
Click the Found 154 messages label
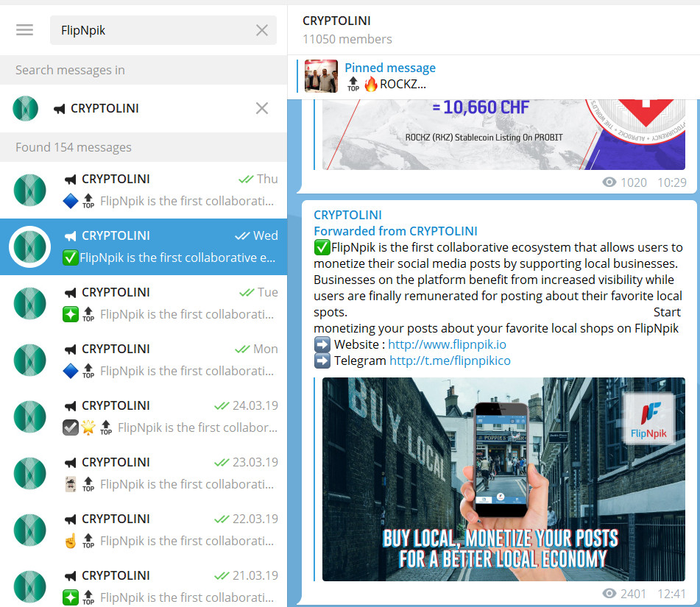(74, 147)
